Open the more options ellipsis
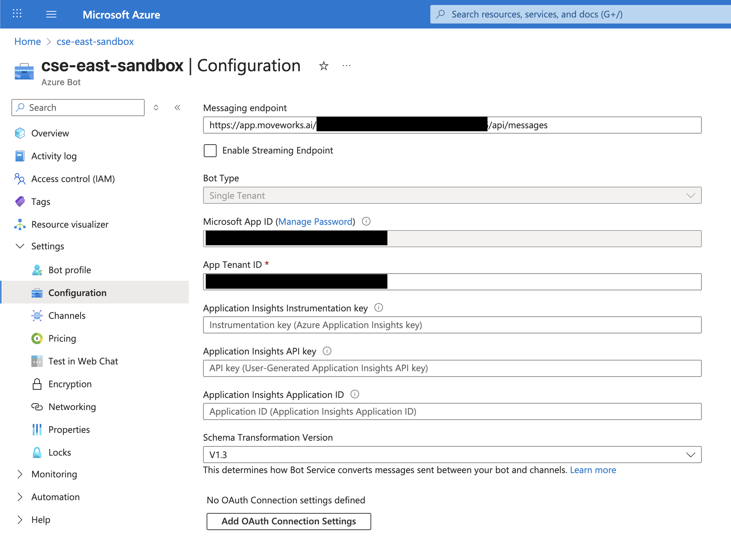 tap(347, 66)
